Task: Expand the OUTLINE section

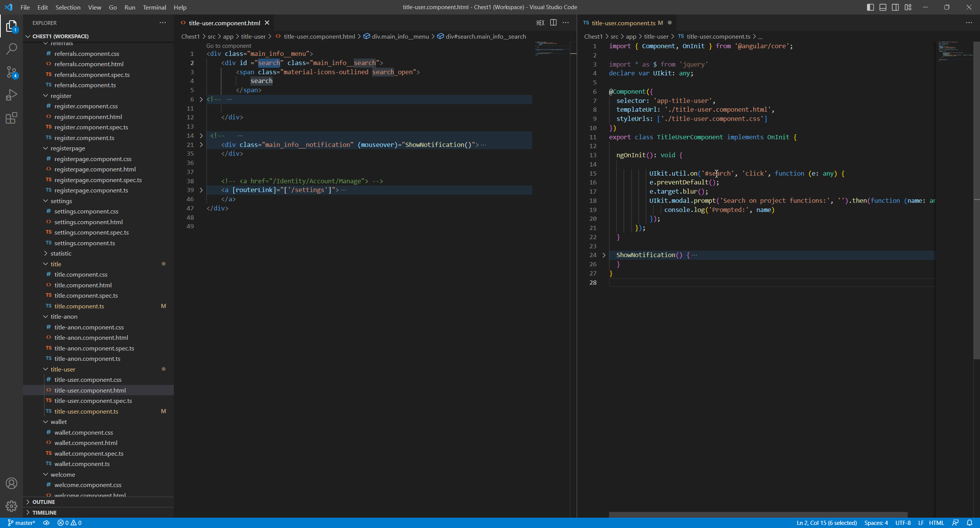Action: (43, 502)
